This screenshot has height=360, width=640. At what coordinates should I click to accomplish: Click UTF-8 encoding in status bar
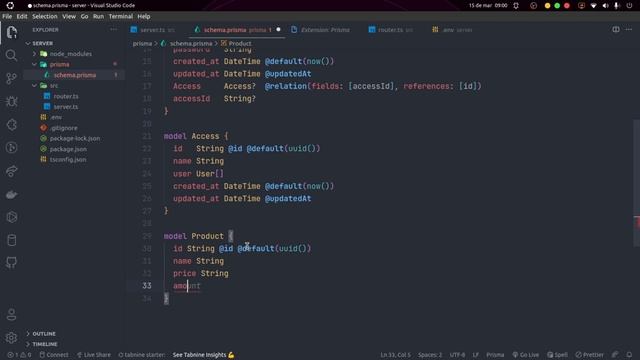coord(457,355)
